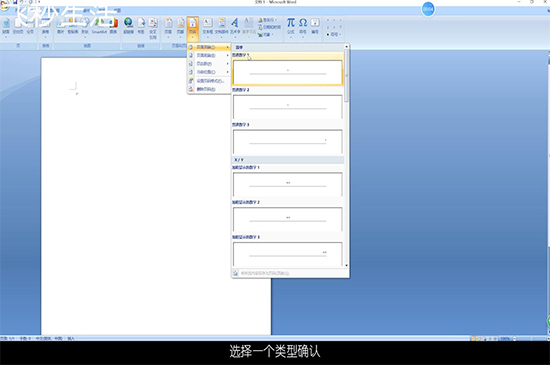The height and width of the screenshot is (365, 550).
Task: Click the Hyperlink globe icon in ribbon
Action: pyautogui.click(x=128, y=23)
